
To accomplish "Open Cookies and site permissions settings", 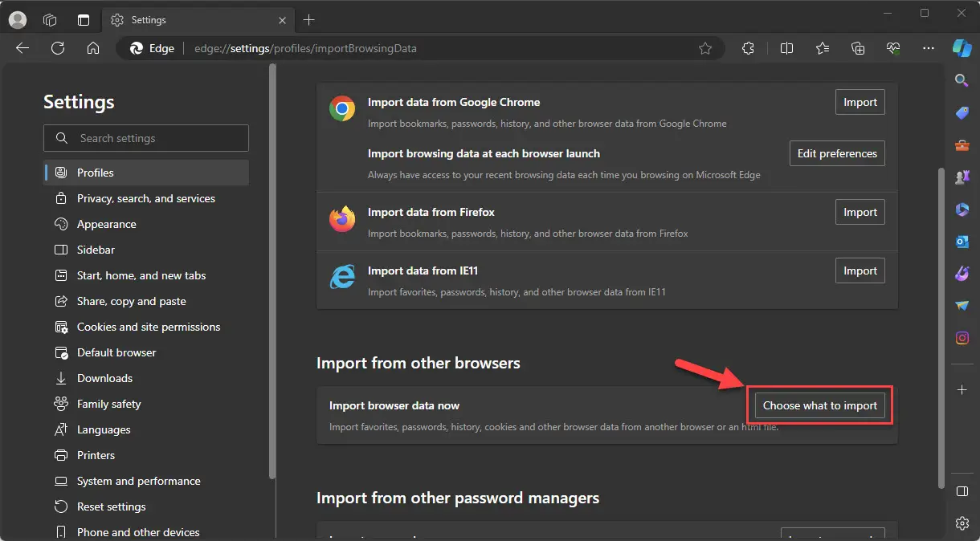I will [x=147, y=327].
